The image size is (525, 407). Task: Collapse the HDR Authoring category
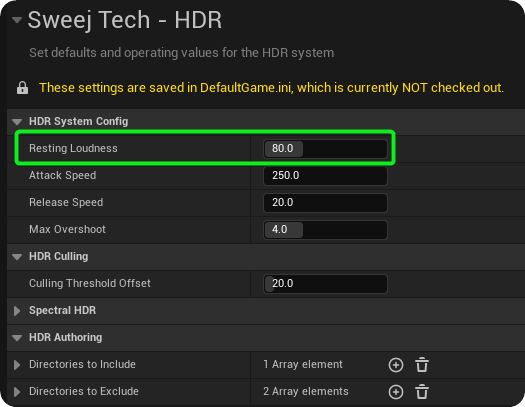click(17, 338)
